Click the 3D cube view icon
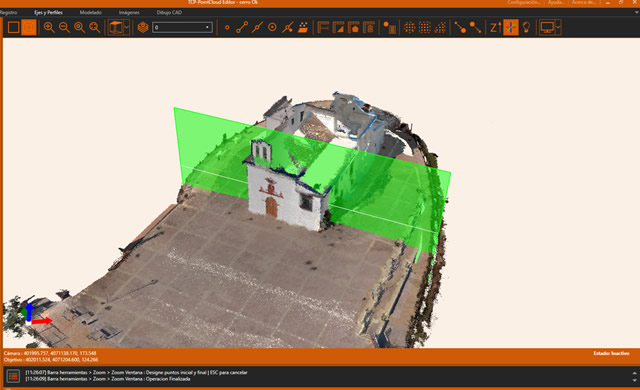 [x=116, y=27]
